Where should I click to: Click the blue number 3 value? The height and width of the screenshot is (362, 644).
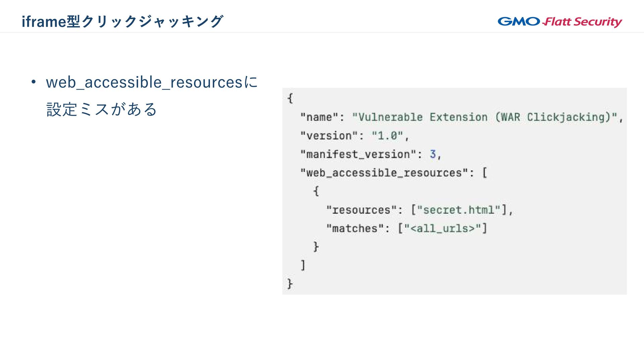pos(433,154)
